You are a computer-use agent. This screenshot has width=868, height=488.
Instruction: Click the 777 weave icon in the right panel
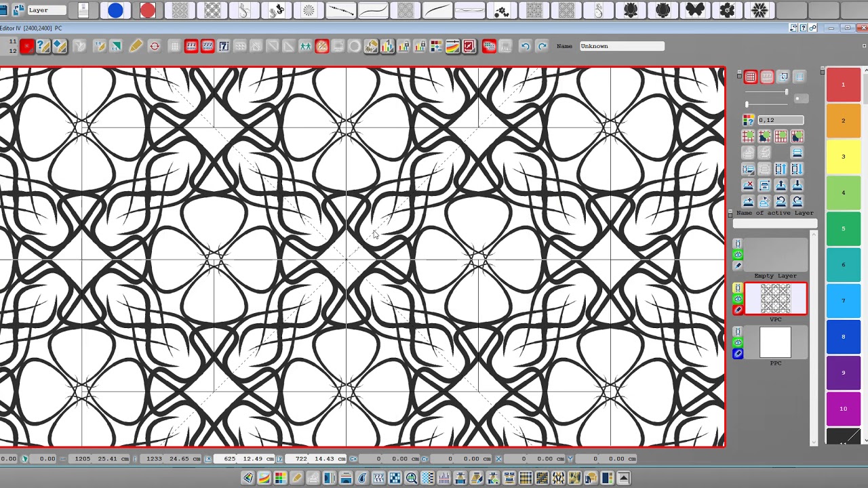pos(766,77)
